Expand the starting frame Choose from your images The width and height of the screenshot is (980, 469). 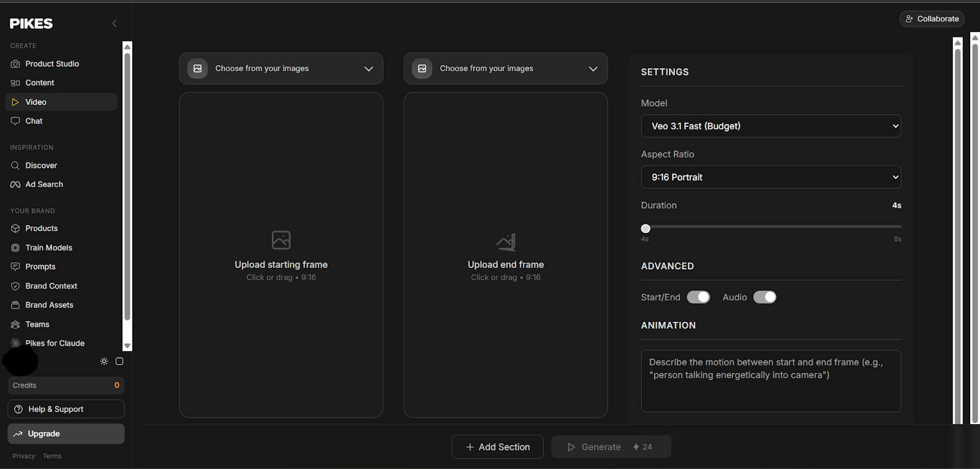[x=281, y=69]
